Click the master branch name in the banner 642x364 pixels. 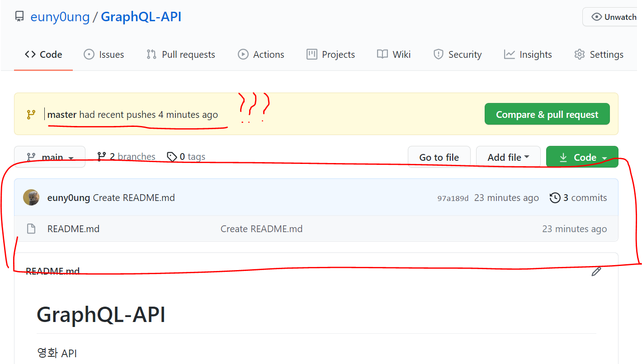pos(62,115)
